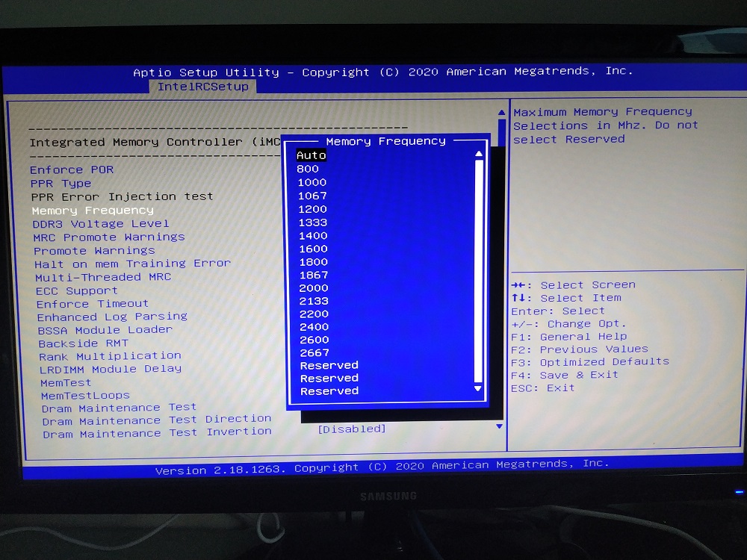This screenshot has width=747, height=560.
Task: Select 800 memory frequency option
Action: point(308,169)
